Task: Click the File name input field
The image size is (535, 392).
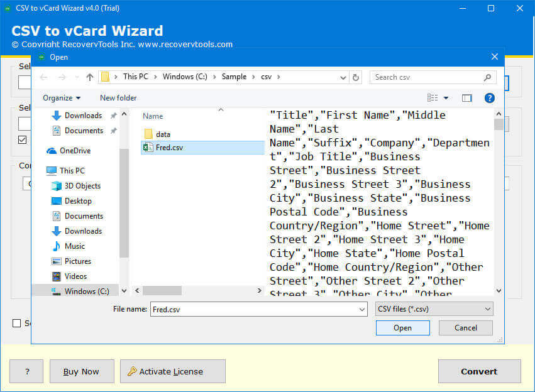Action: (254, 309)
